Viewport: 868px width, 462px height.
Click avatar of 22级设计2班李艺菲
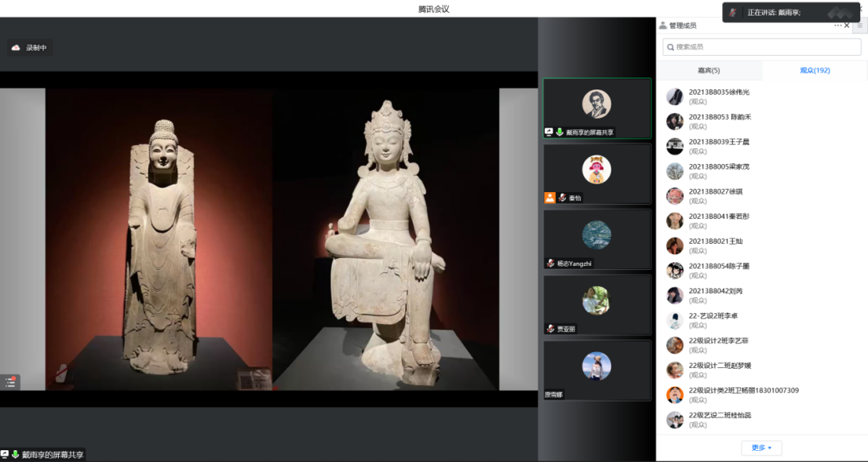tap(674, 345)
